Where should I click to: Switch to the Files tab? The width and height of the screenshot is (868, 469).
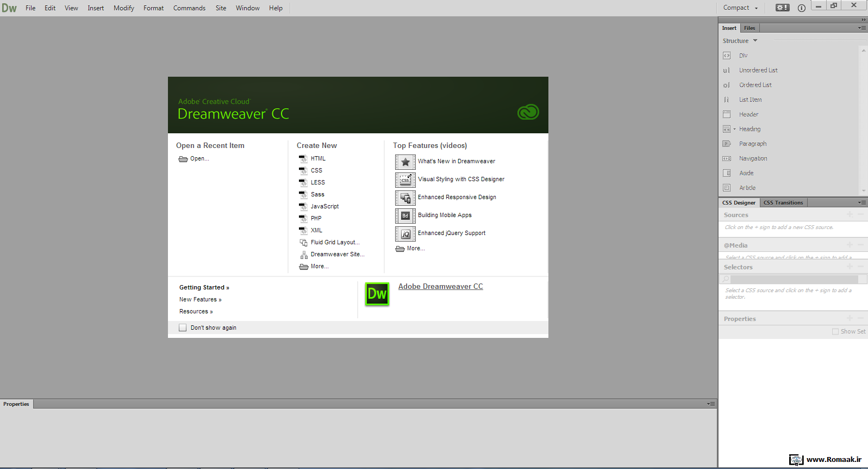tap(750, 28)
